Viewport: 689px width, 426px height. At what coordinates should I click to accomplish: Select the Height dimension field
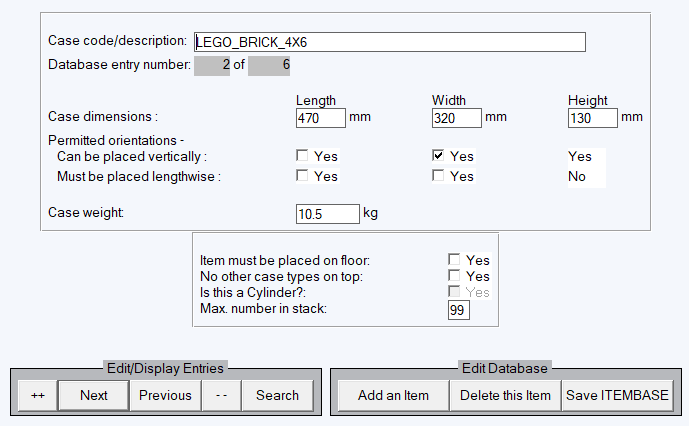click(x=592, y=118)
